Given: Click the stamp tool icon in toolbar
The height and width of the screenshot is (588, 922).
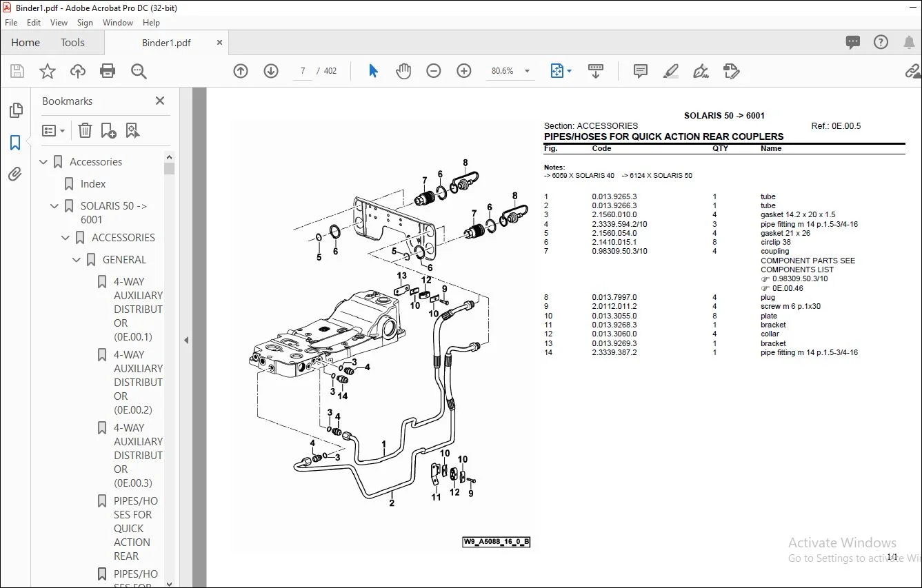Looking at the screenshot, I should (732, 71).
